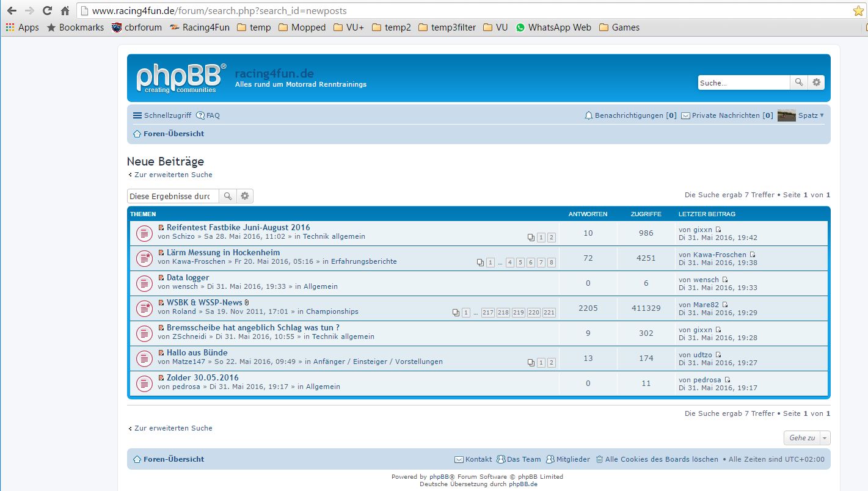Open the 'Lärm Messung in Hockenheim' topic
Image resolution: width=868 pixels, height=491 pixels.
[223, 252]
